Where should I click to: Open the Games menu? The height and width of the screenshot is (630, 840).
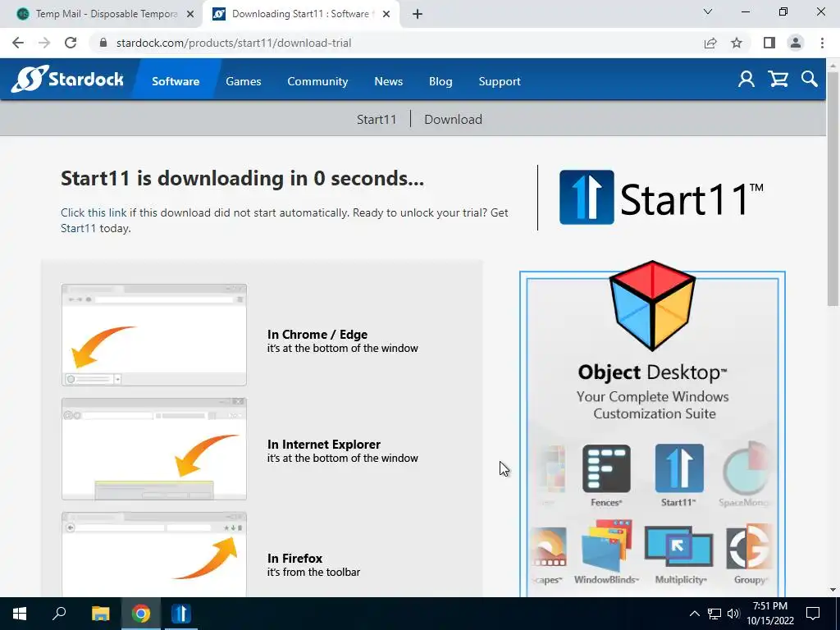(x=243, y=81)
